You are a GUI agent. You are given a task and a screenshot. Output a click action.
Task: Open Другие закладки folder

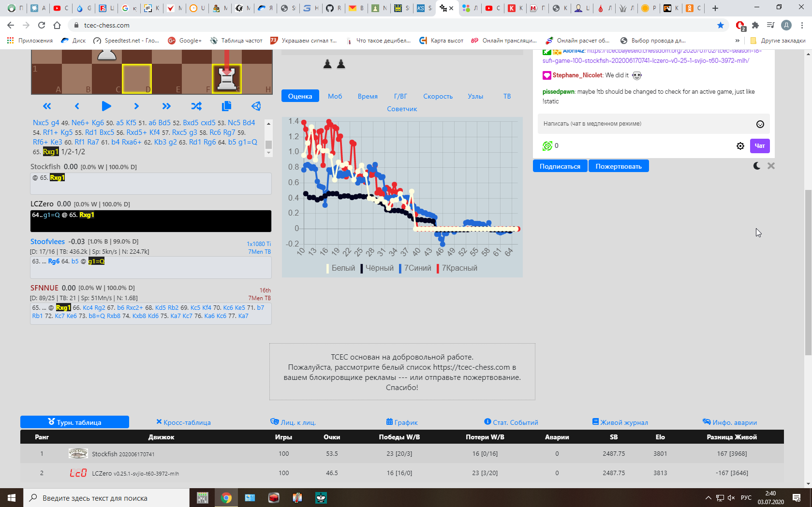[778, 41]
